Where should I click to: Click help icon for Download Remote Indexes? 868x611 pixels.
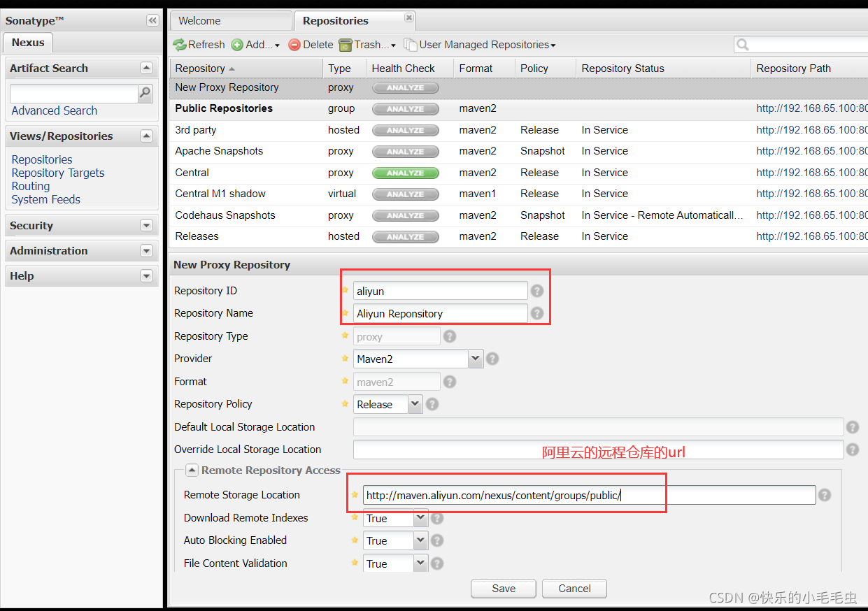(x=437, y=518)
